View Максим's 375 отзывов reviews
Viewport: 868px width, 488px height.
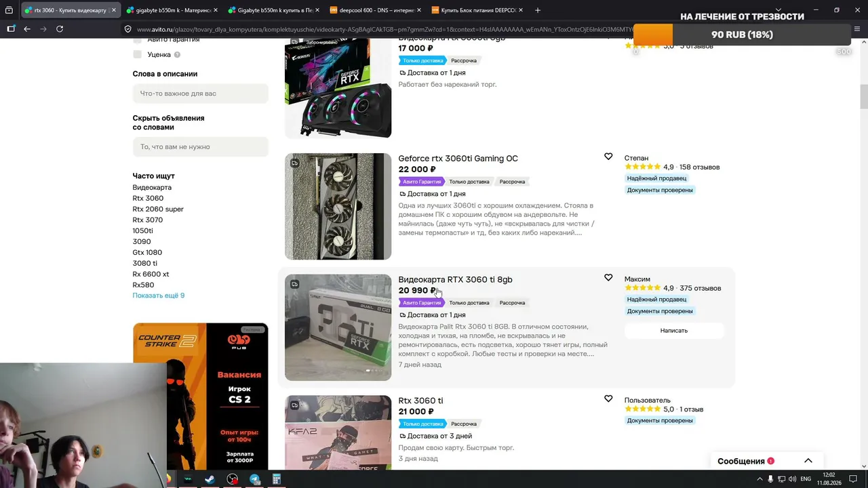coord(701,288)
